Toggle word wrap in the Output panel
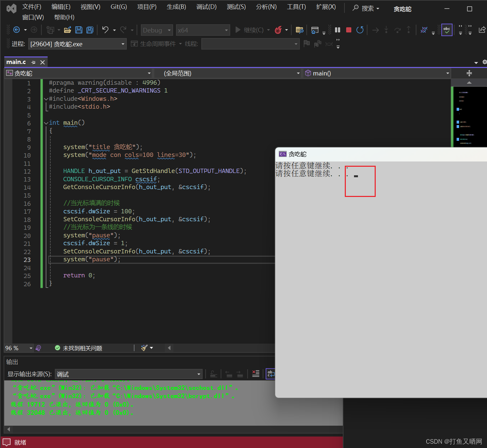 (x=270, y=373)
